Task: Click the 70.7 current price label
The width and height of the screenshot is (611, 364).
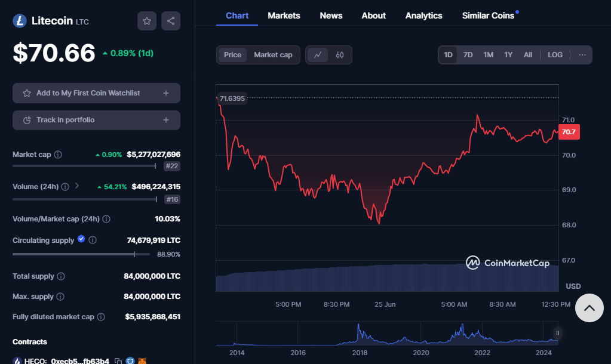Action: tap(569, 132)
